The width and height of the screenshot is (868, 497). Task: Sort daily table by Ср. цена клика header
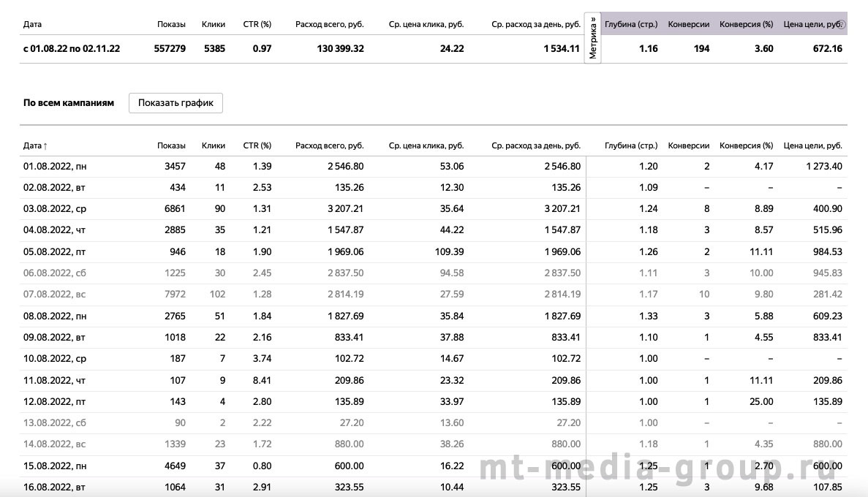[x=426, y=145]
